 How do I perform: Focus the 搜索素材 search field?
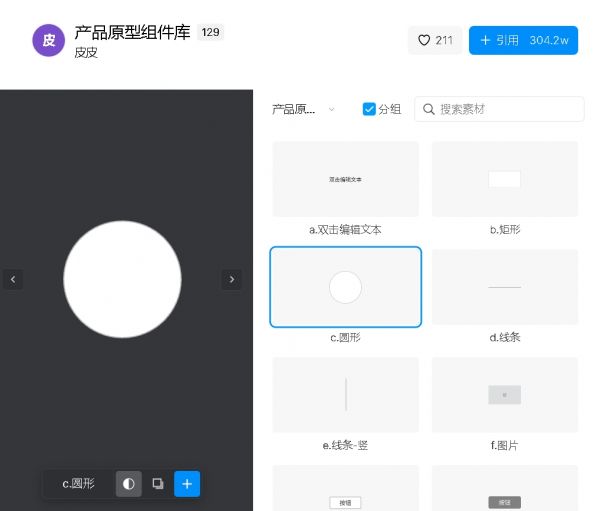(x=499, y=109)
